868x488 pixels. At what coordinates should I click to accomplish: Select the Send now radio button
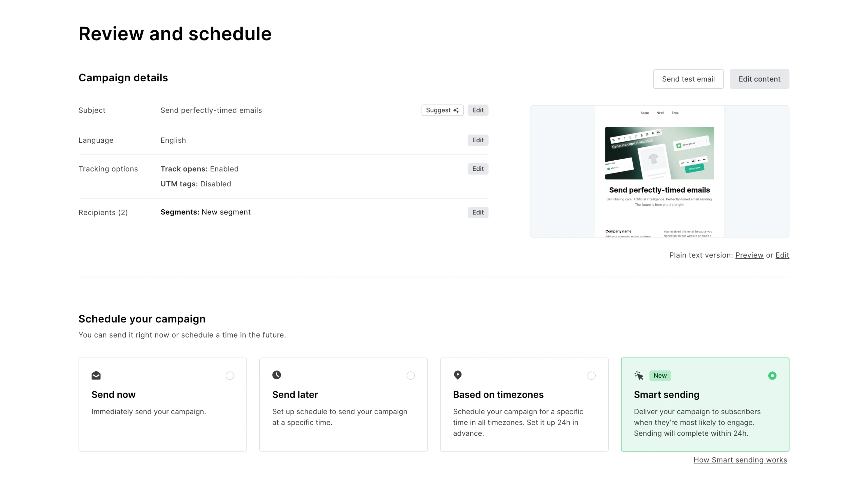[x=230, y=375]
